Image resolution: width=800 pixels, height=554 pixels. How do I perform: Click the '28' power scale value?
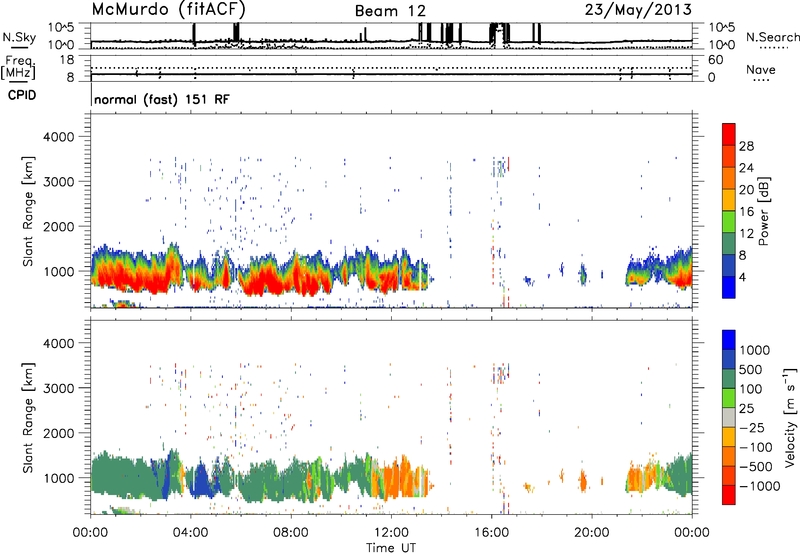(x=746, y=146)
